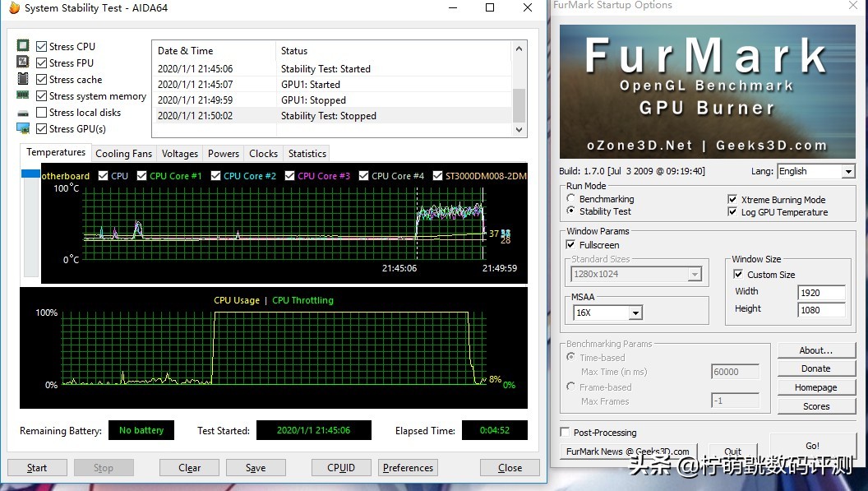Click the CPU chip icon beside Stress CPU
The width and height of the screenshot is (868, 491).
[x=23, y=46]
